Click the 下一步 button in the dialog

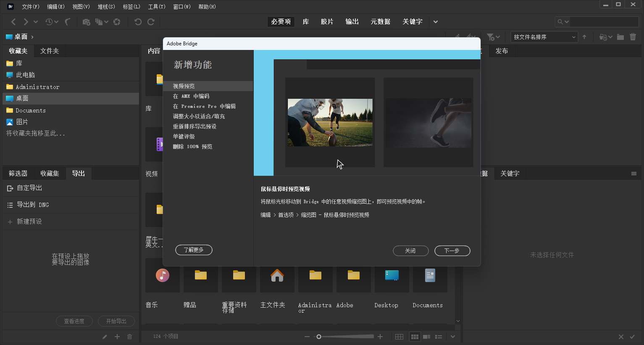coord(452,251)
